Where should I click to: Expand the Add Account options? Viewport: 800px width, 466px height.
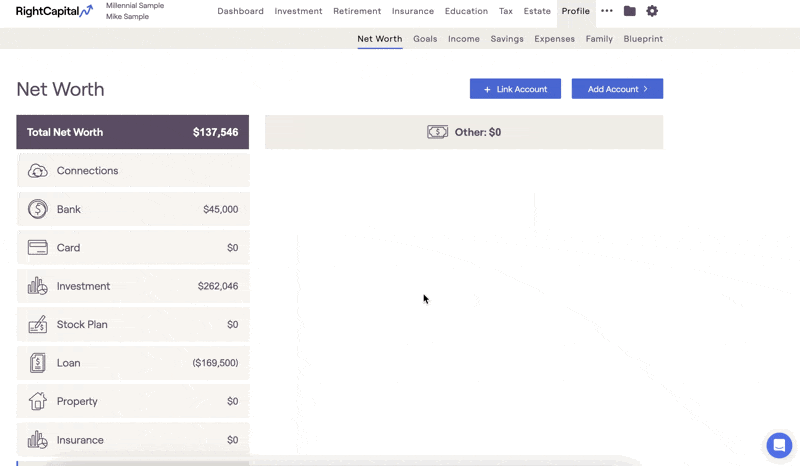617,89
